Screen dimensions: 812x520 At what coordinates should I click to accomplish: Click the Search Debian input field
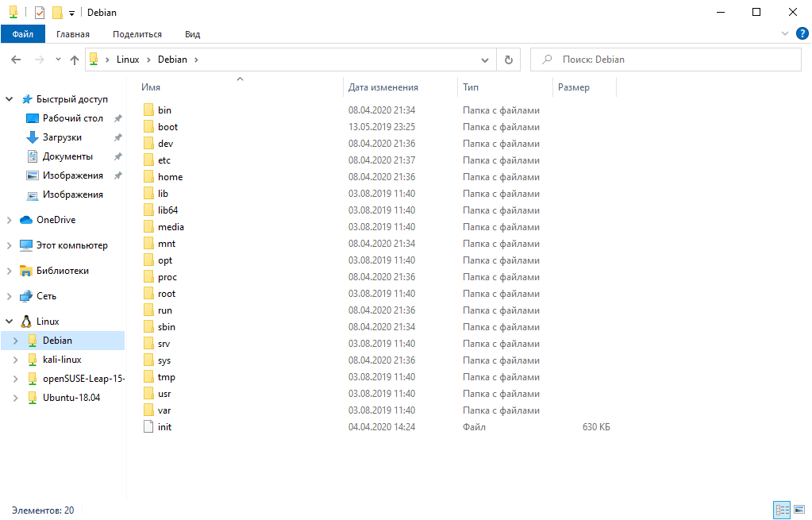[666, 60]
